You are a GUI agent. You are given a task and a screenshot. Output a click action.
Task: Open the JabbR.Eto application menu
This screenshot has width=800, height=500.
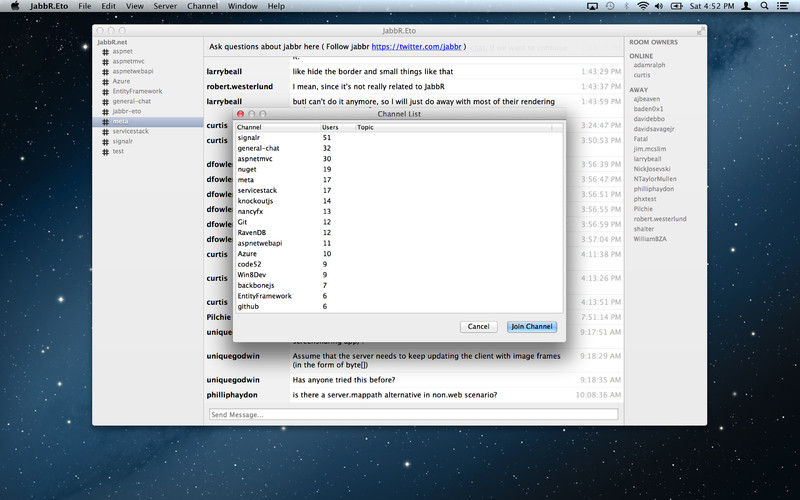49,6
